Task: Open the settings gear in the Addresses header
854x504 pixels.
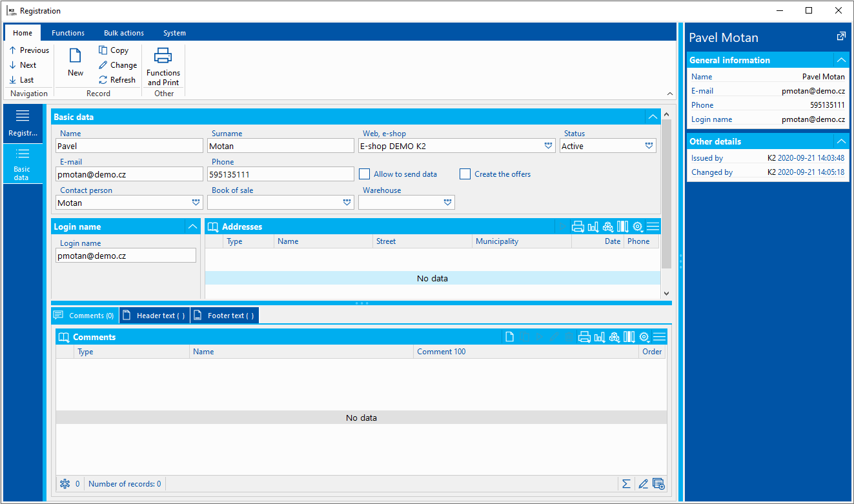Action: tap(638, 227)
